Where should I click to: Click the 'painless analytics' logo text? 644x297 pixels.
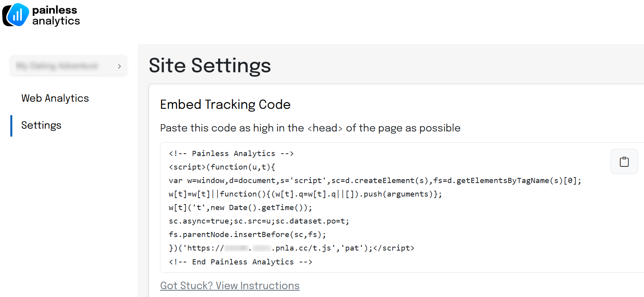tap(56, 15)
